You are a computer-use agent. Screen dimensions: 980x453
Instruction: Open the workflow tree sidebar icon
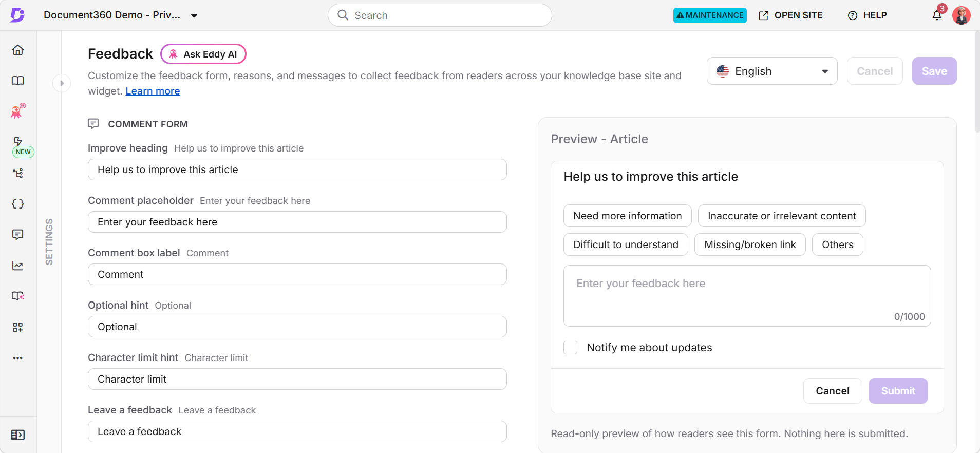coord(18,173)
